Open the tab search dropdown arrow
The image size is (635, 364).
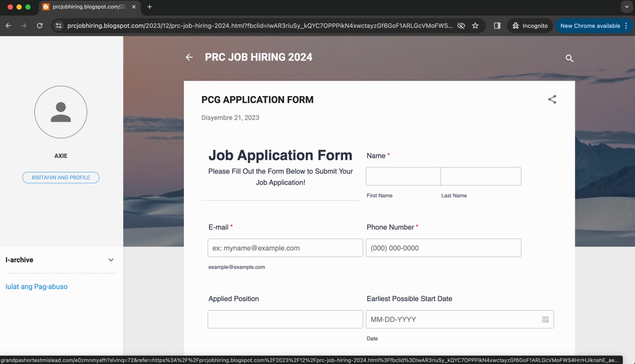coord(627,7)
